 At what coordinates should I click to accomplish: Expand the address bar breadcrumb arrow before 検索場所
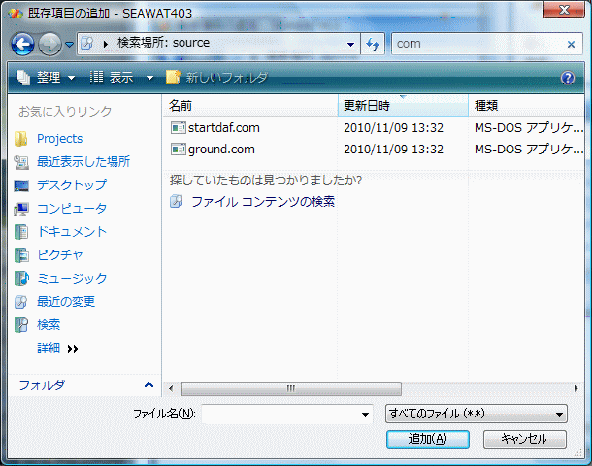point(106,44)
